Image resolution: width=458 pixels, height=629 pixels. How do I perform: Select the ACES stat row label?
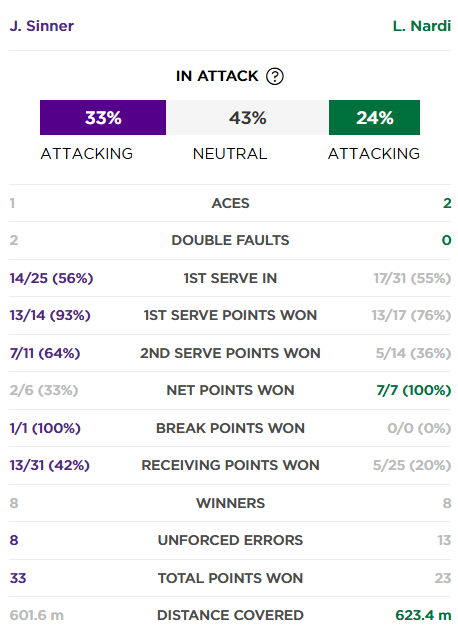[231, 203]
